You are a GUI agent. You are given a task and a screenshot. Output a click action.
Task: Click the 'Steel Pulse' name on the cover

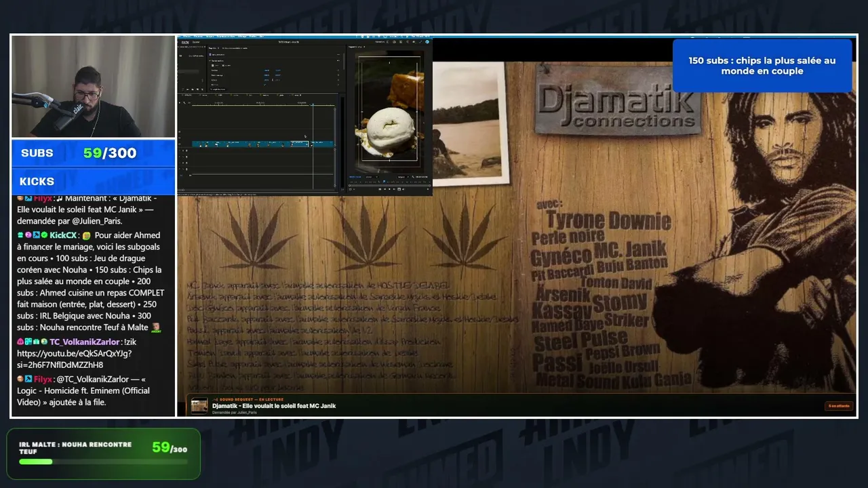pos(580,340)
